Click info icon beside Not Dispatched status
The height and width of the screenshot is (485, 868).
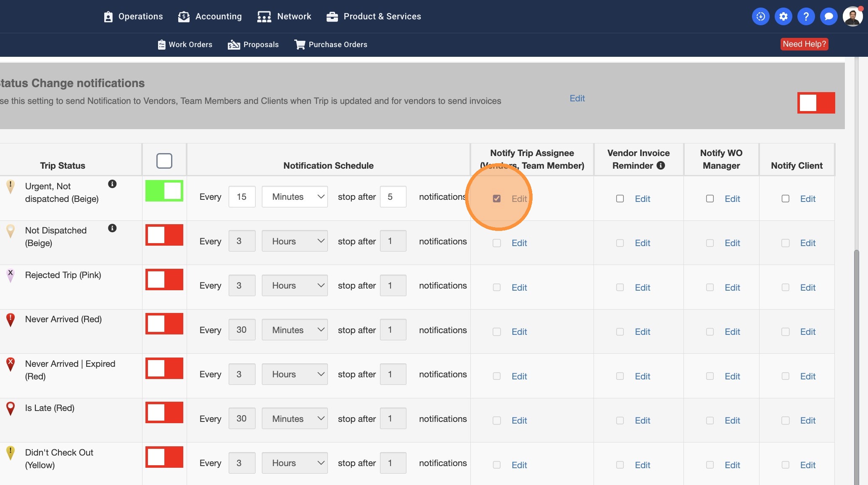tap(112, 228)
